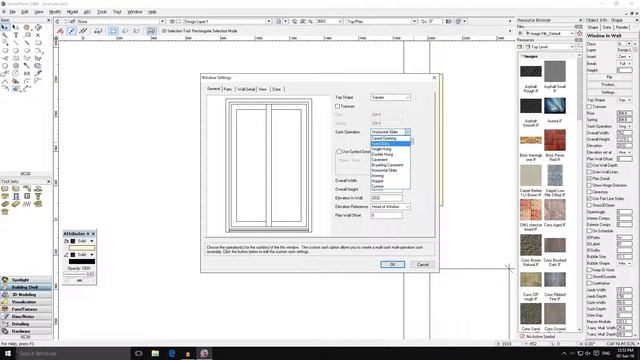This screenshot has height=360, width=640.
Task: Toggle Use Wall Depth checkbox
Action: pyautogui.click(x=589, y=165)
